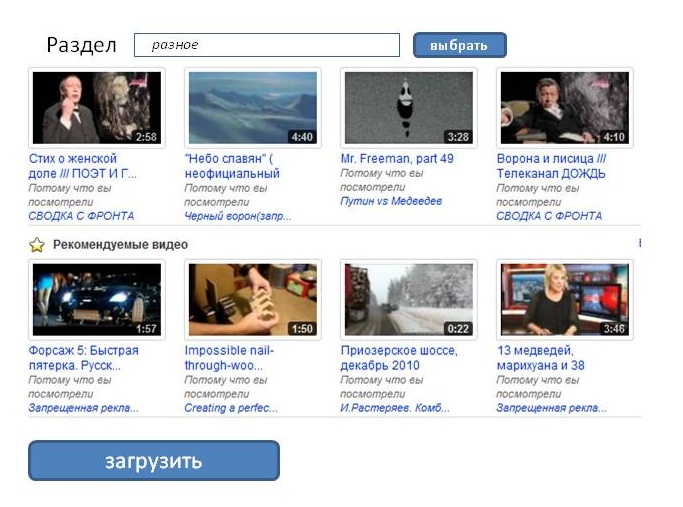The height and width of the screenshot is (507, 683).
Task: Click the Раздел text input field
Action: point(267,46)
